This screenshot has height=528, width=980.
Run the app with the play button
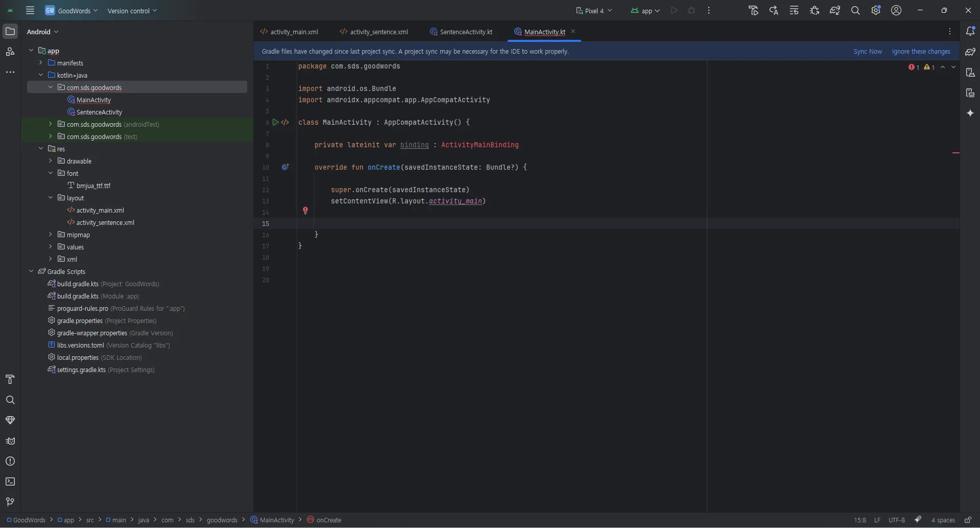(674, 10)
